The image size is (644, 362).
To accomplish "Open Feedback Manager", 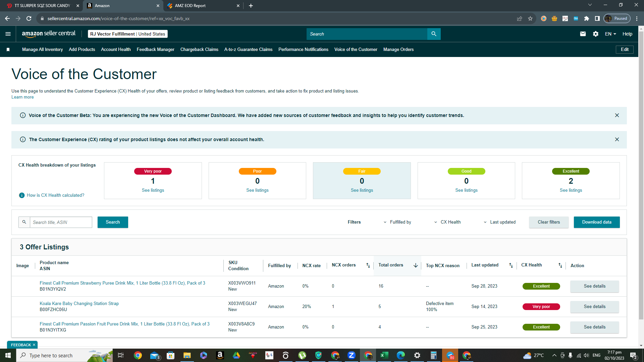I will coord(155,50).
